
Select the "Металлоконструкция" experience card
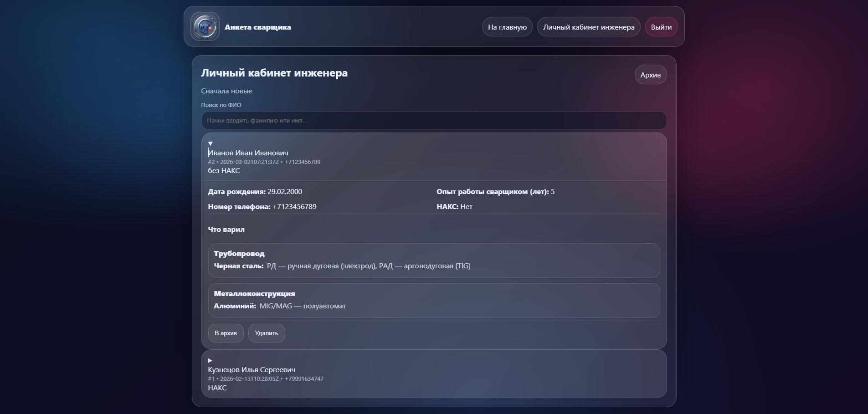(x=433, y=300)
